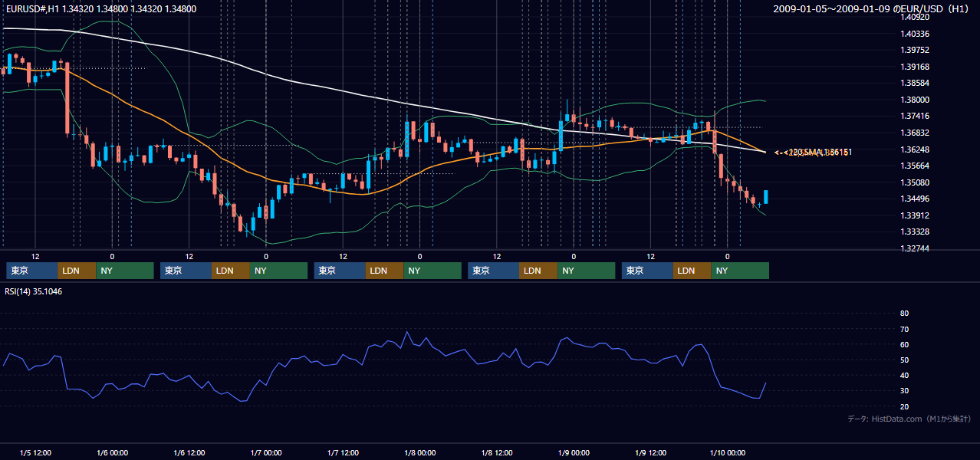The width and height of the screenshot is (980, 460).
Task: Click price axis label 1.34496
Action: 915,199
